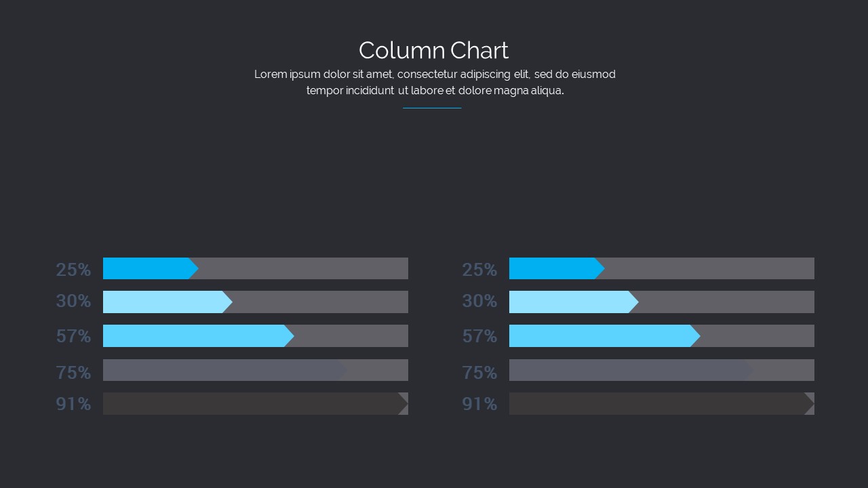Select left chart's 57% progress bar fill
This screenshot has width=868, height=488.
tap(196, 335)
